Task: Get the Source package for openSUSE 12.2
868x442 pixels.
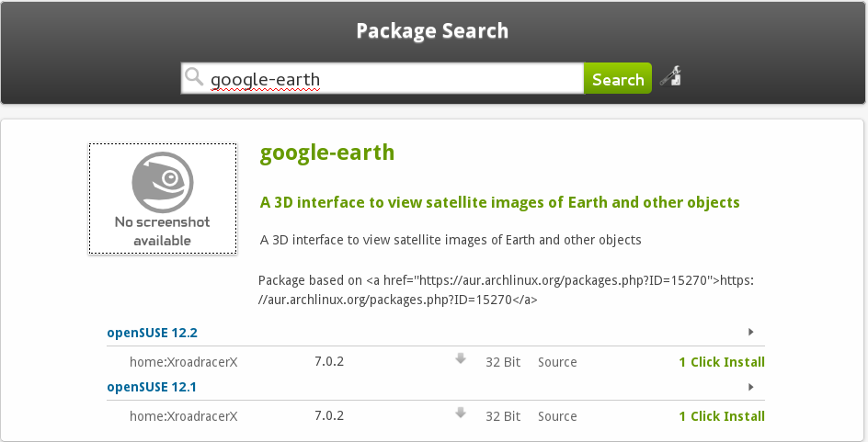Action: coord(557,362)
